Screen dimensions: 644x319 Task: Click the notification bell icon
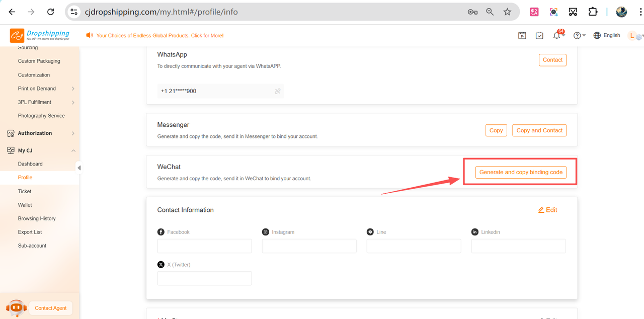pyautogui.click(x=556, y=36)
